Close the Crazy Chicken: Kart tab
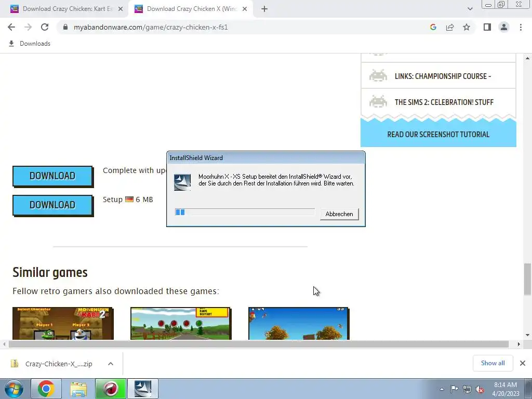This screenshot has height=399, width=532. (x=121, y=9)
